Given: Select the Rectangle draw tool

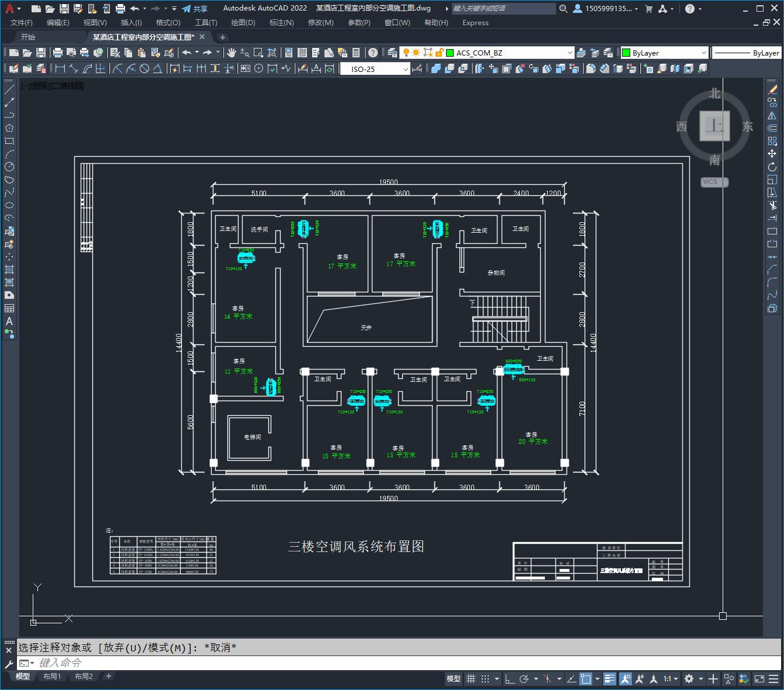Looking at the screenshot, I should pos(9,141).
